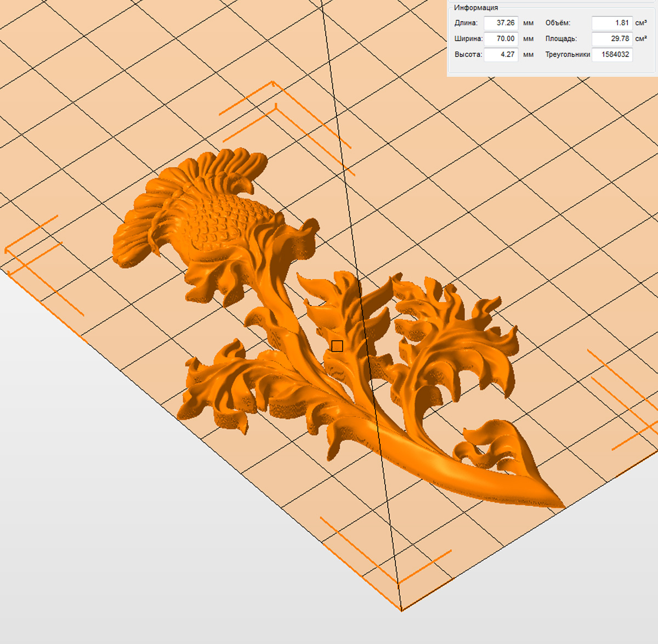Click the Информация group title
The image size is (658, 644).
tap(476, 8)
